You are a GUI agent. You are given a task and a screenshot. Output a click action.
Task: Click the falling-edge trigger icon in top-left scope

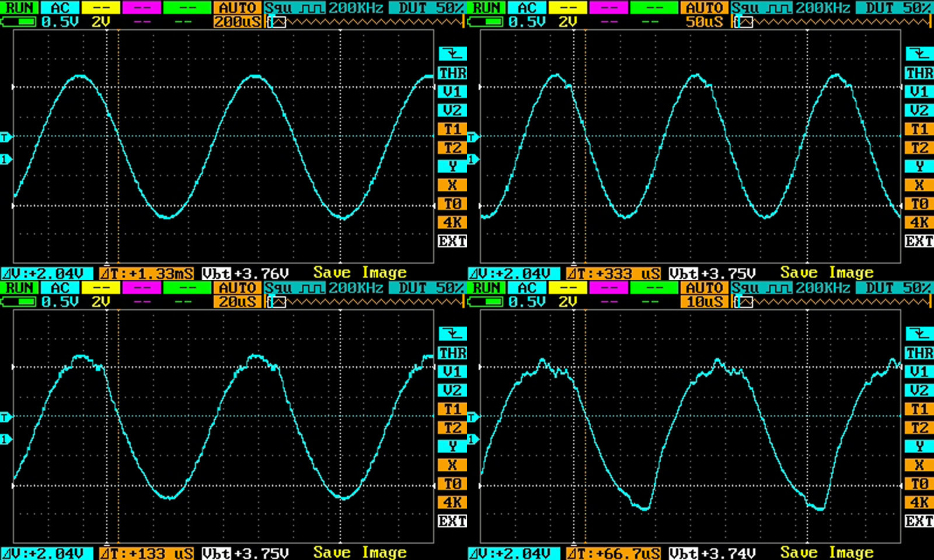(452, 54)
